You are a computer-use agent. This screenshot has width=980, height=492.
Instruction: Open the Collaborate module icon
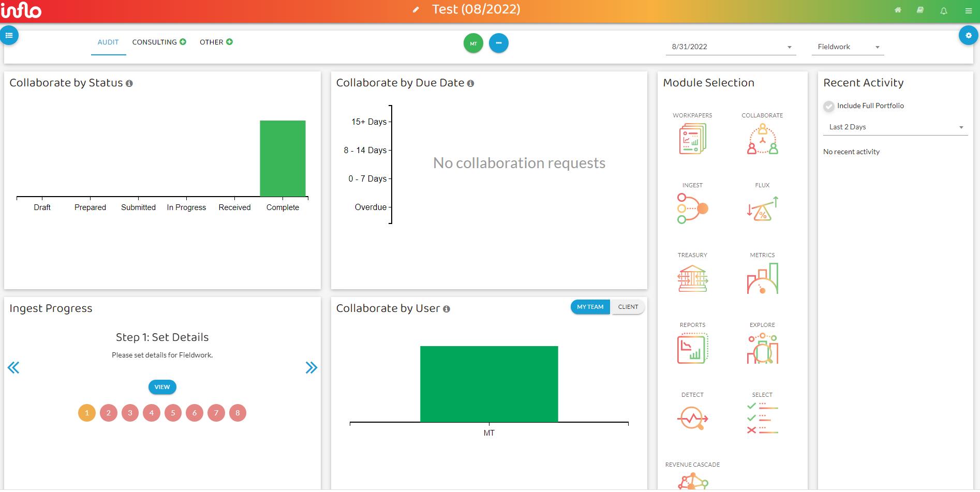coord(762,140)
